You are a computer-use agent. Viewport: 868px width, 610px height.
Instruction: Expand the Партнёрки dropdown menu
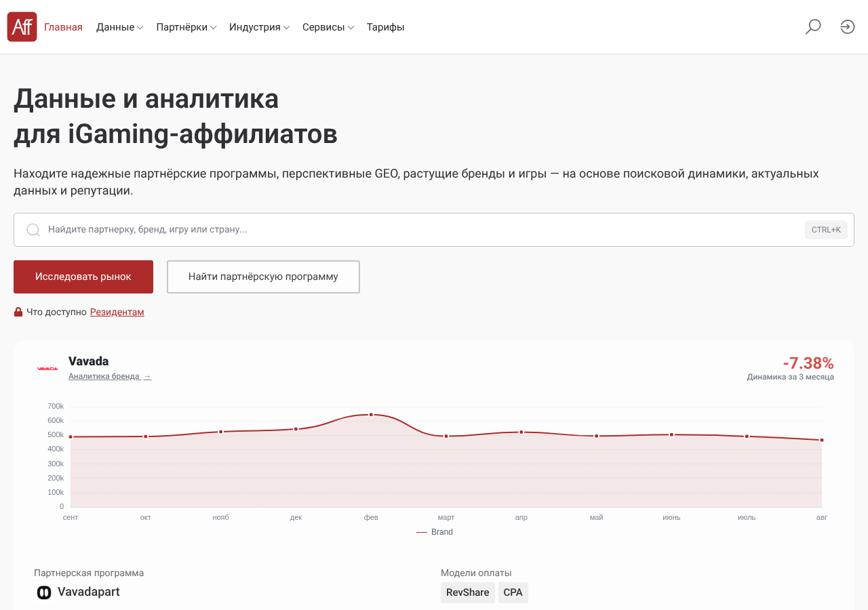pos(186,27)
